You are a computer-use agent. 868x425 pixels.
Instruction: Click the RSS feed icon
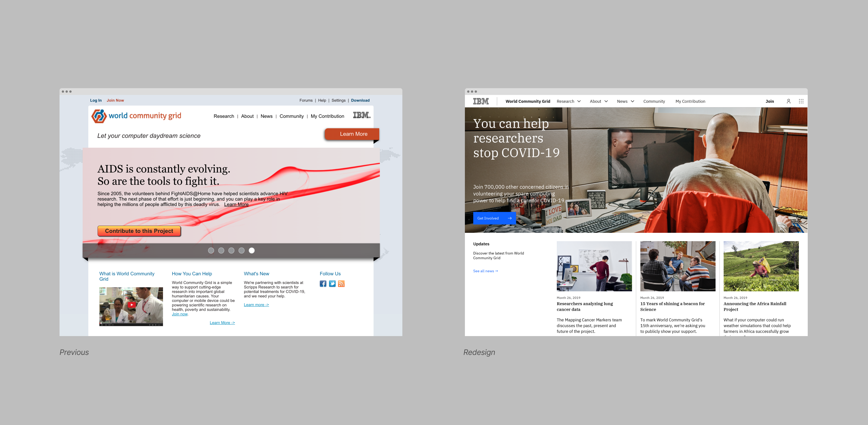341,283
